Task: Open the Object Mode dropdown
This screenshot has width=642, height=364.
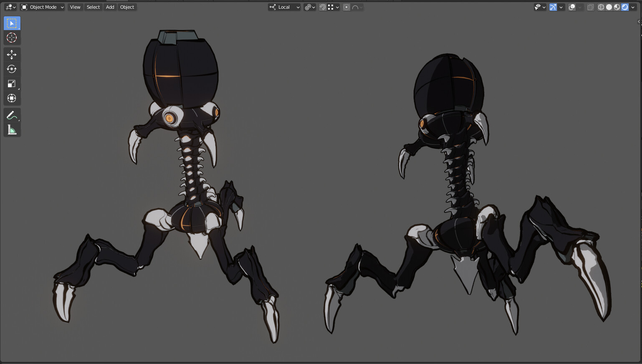Action: [42, 7]
